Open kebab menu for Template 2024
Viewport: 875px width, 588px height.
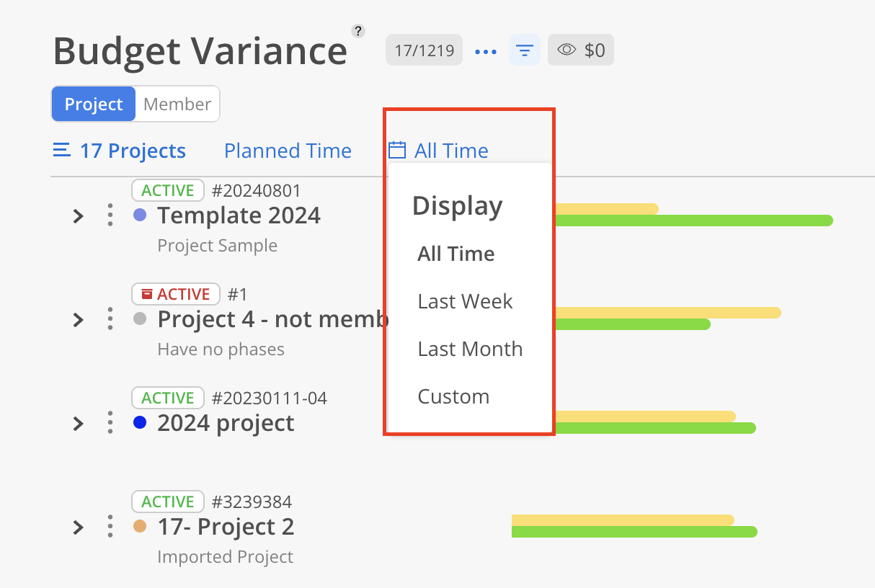[x=110, y=215]
